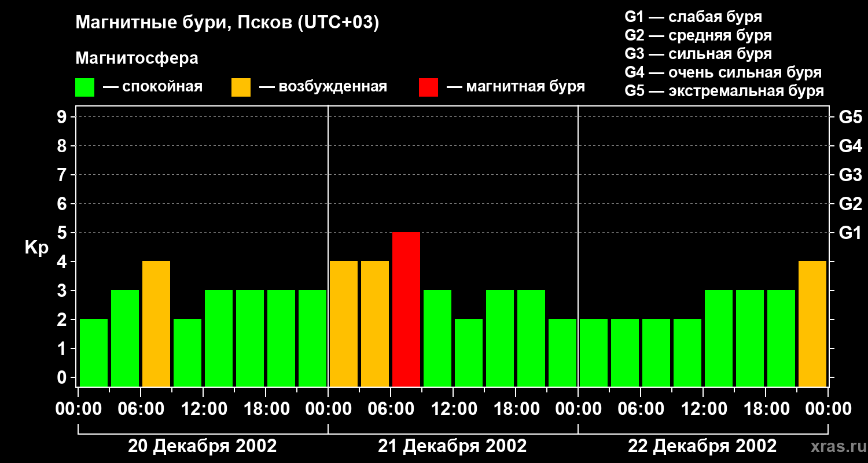The width and height of the screenshot is (868, 463).
Task: Click '18:00' time label above 20 Декабря
Action: tap(266, 409)
